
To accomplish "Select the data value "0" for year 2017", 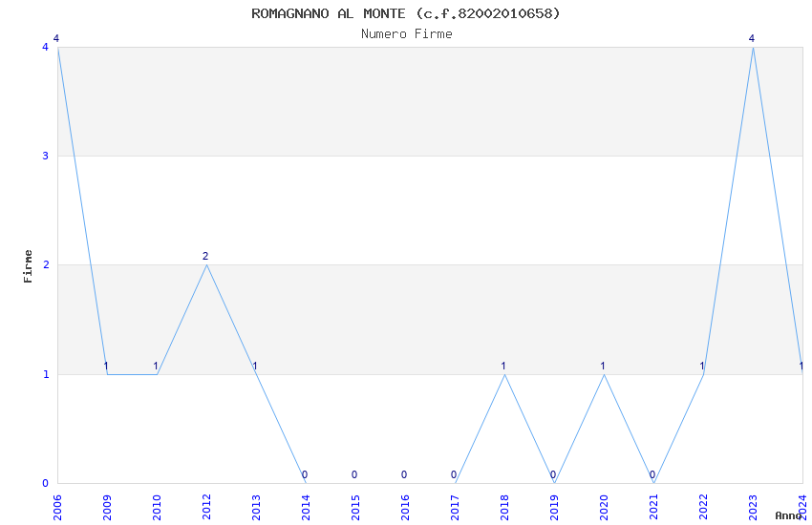I will (x=454, y=474).
